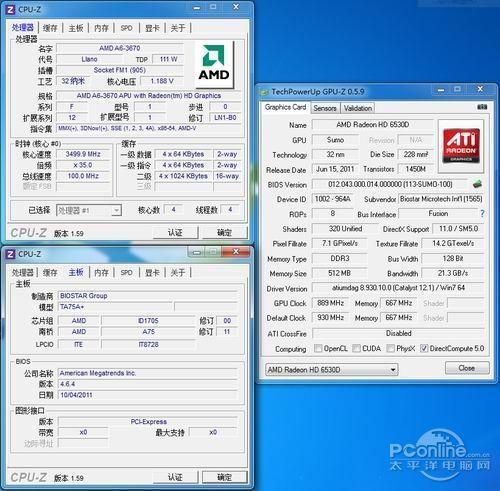The width and height of the screenshot is (500, 491).
Task: Click the "21.3 GB/s" bandwidth value
Action: tap(453, 273)
